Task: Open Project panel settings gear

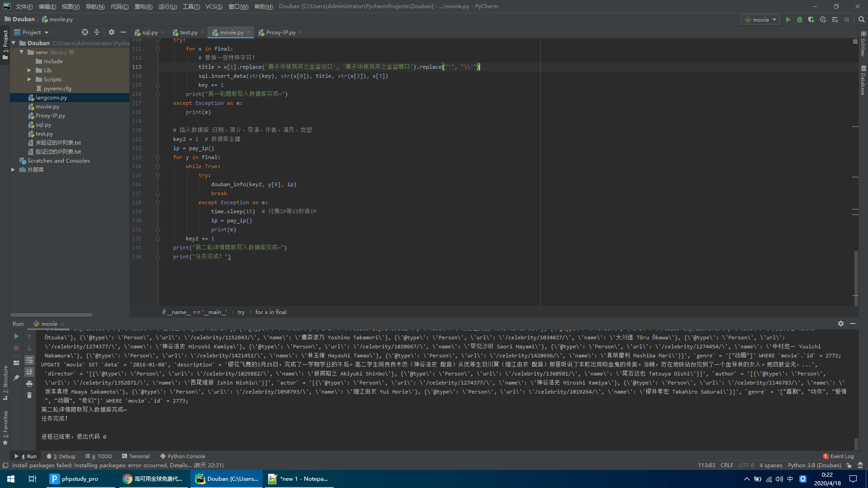Action: point(112,32)
